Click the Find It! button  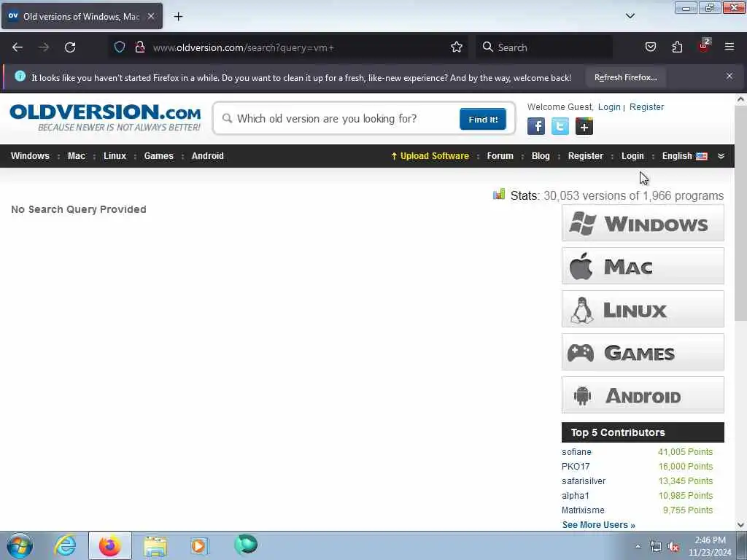click(483, 119)
